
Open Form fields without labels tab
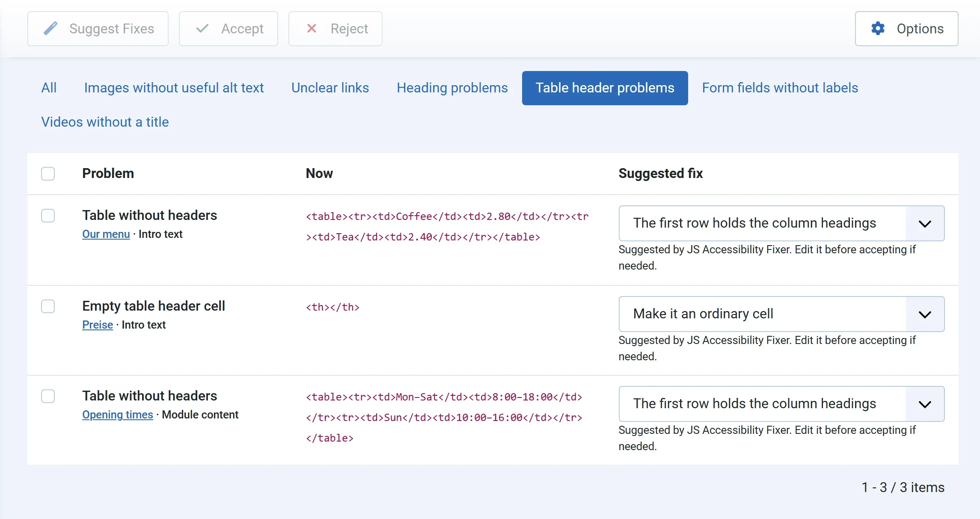780,88
